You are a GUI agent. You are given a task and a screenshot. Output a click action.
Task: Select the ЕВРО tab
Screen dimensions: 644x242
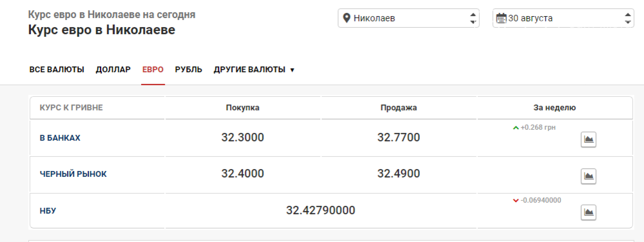pyautogui.click(x=153, y=70)
